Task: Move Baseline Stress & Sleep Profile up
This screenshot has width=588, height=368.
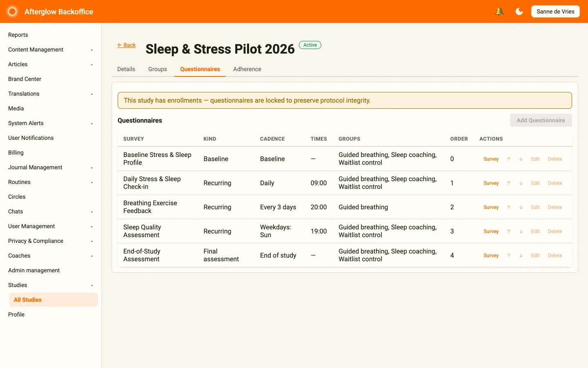Action: [509, 159]
